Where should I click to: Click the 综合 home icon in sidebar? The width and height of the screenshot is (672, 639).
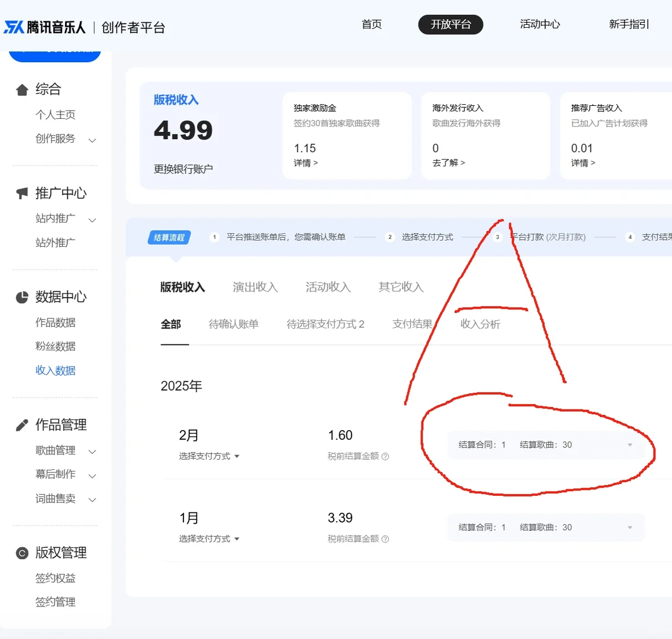tap(22, 89)
